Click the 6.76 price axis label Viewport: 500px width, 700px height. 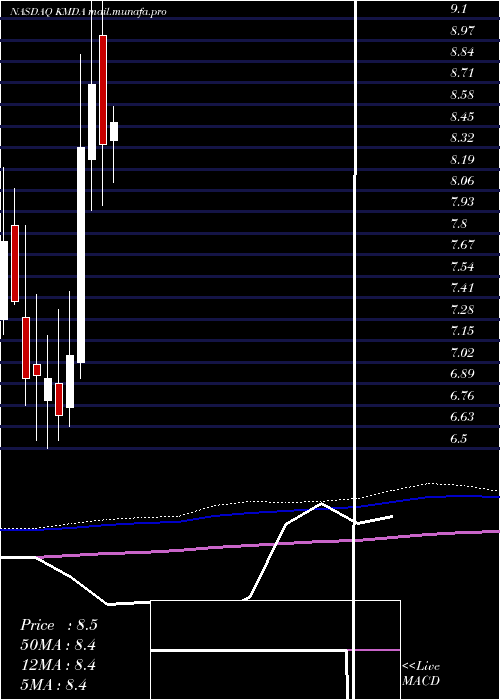click(x=462, y=396)
